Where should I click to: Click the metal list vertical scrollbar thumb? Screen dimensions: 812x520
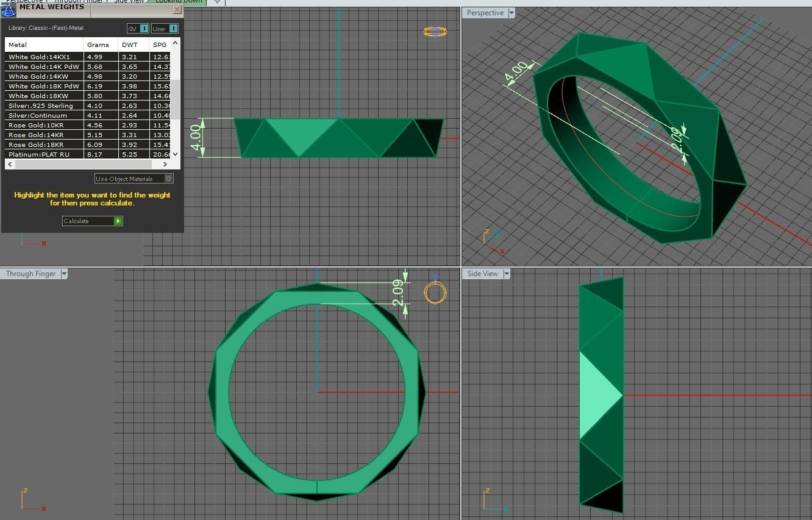tap(176, 99)
